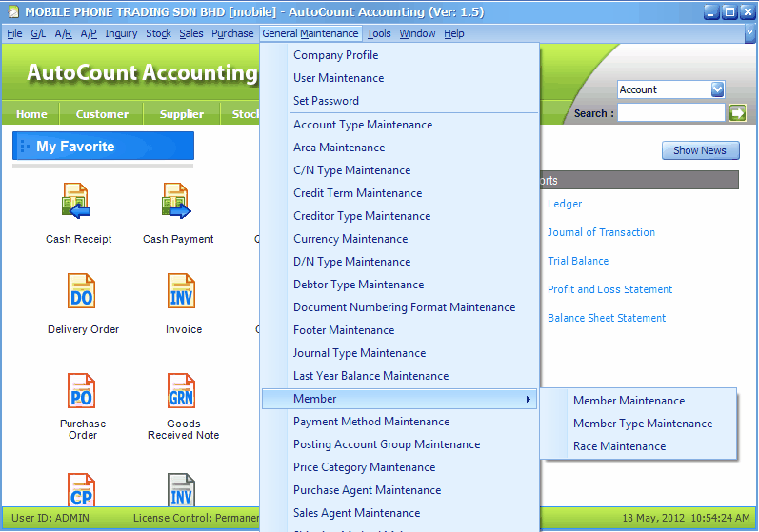The width and height of the screenshot is (759, 532).
Task: Open the CP document icon
Action: (81, 489)
